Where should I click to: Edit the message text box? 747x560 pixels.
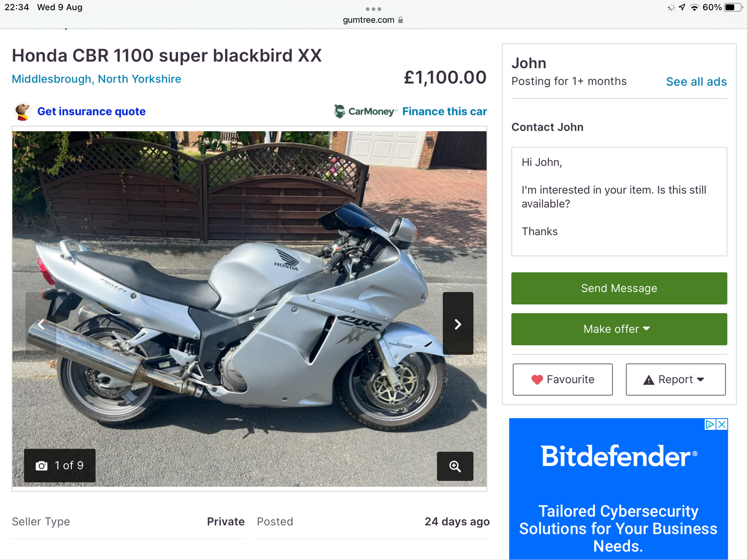pos(619,202)
